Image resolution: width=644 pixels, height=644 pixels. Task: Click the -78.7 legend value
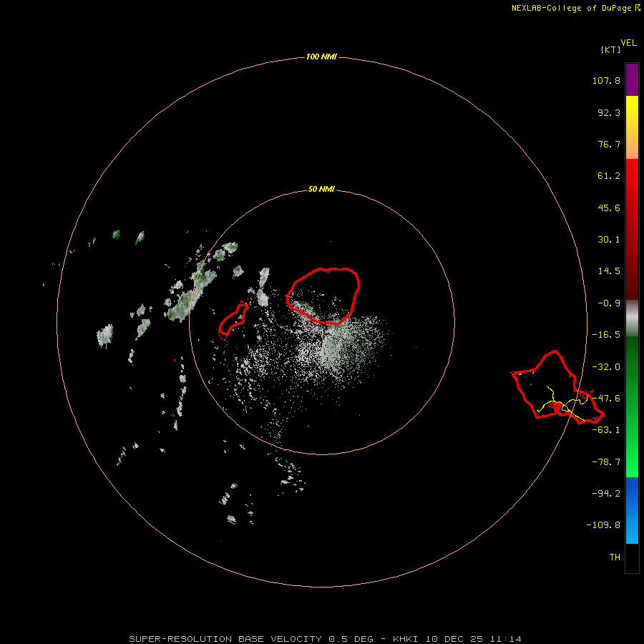(606, 462)
